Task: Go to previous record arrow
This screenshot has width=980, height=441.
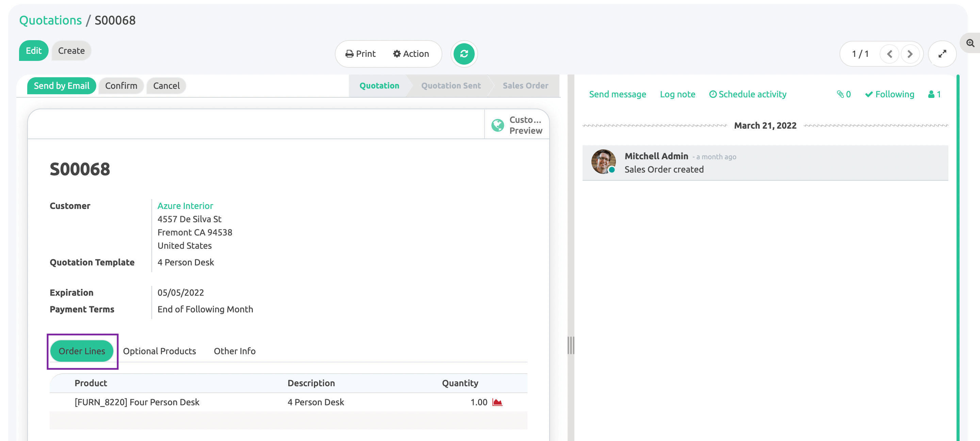Action: [889, 54]
